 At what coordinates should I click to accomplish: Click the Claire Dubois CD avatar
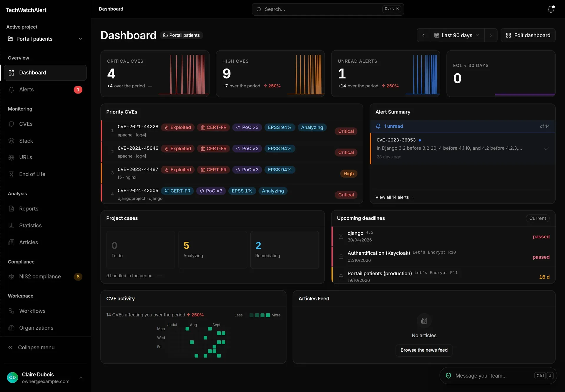[12, 378]
